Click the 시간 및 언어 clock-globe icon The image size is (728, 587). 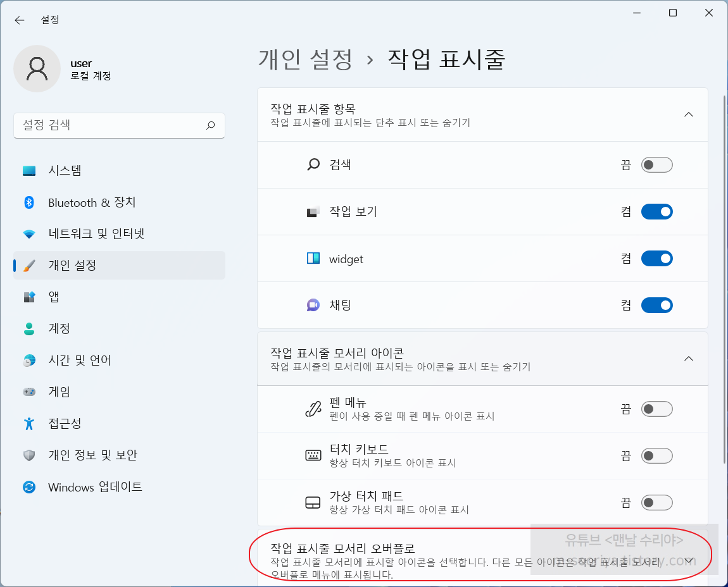[x=29, y=360]
